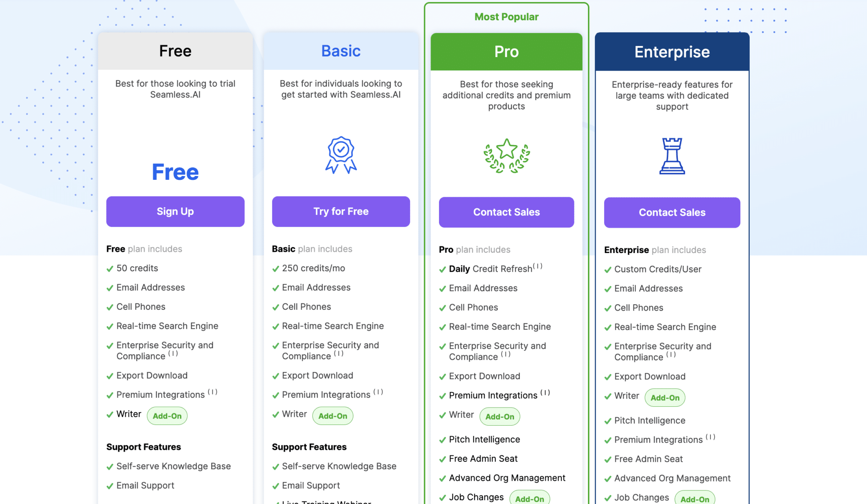Screen dimensions: 867x504
Task: Click the checkmark beside Pitch Intelligence in Pro
Action: click(442, 439)
